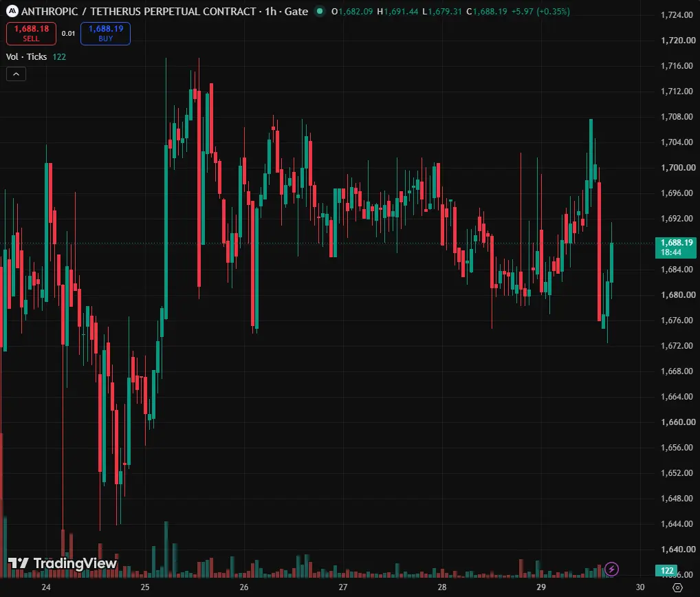The height and width of the screenshot is (597, 700).
Task: Open chart settings gear icon at bottom-right
Action: point(677,587)
